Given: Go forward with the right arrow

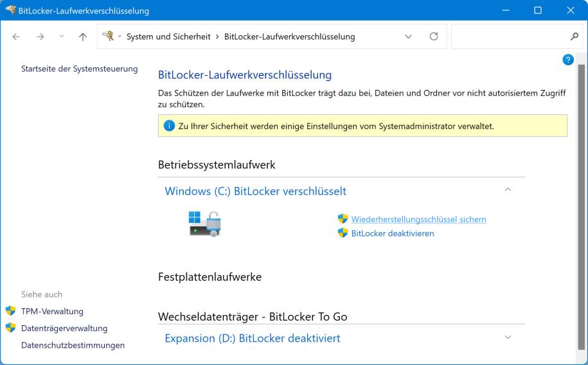Looking at the screenshot, I should 40,37.
